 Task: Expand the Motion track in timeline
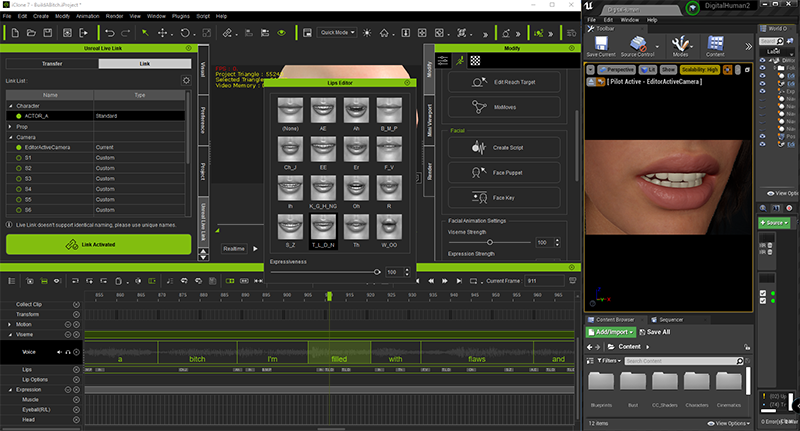click(10, 325)
